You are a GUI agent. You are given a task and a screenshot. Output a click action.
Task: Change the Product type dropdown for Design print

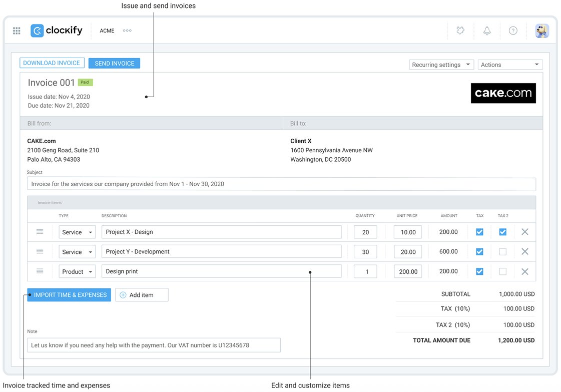[x=77, y=271]
